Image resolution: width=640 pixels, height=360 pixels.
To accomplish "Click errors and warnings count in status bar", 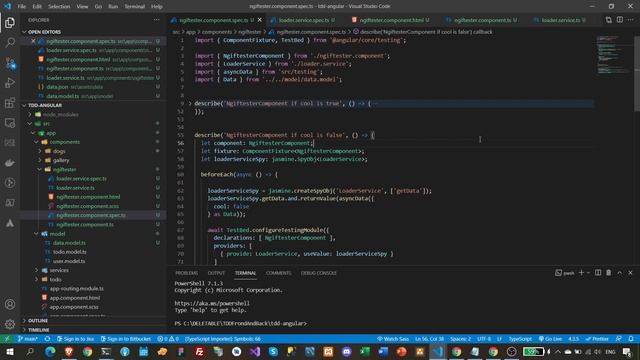I will click(168, 339).
